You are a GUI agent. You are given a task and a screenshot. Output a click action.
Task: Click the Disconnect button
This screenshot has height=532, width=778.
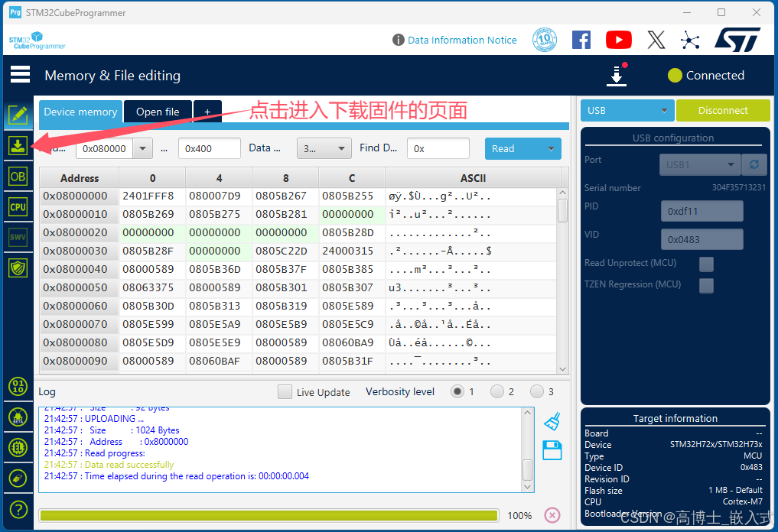point(722,110)
